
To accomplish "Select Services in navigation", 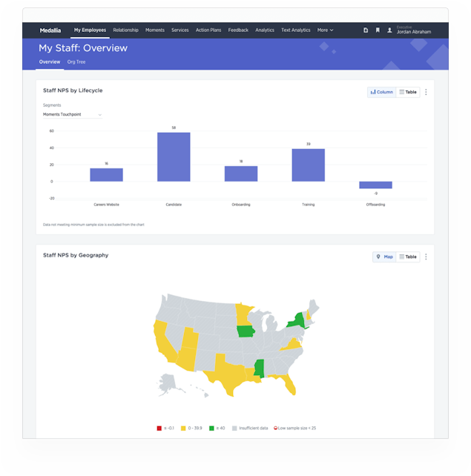I will [x=180, y=30].
